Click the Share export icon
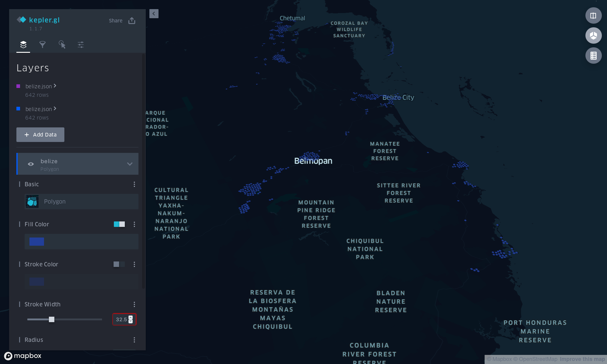 [x=132, y=21]
